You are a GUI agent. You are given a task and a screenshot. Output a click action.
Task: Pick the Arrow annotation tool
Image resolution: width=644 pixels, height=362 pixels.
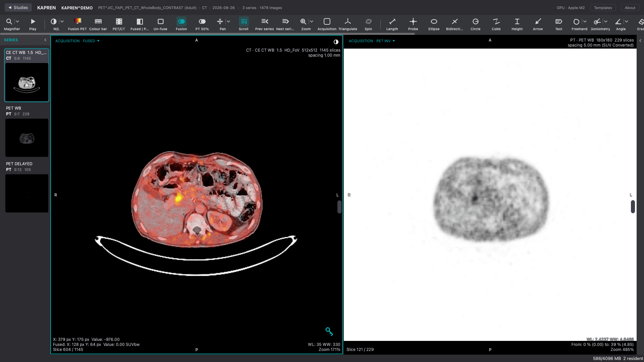(538, 24)
